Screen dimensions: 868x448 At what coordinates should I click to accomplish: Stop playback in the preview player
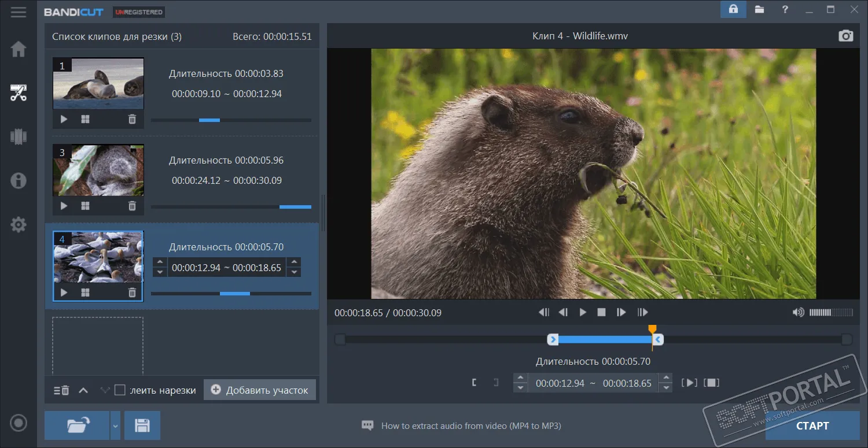(601, 312)
